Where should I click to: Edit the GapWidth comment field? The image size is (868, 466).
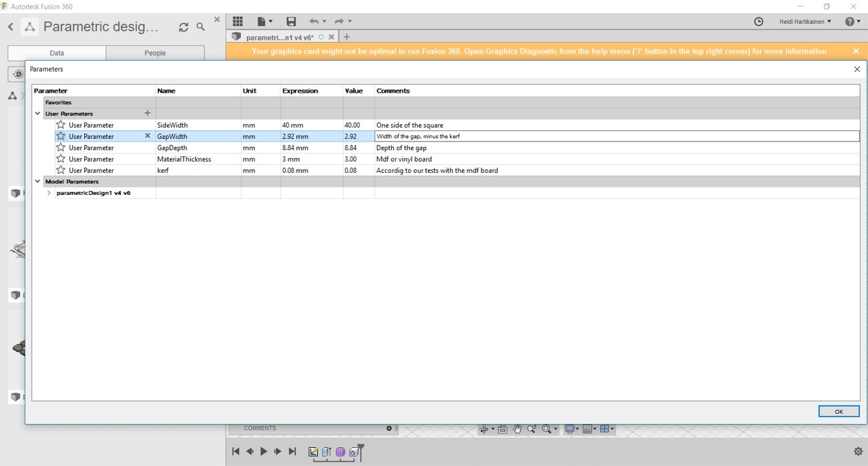[617, 136]
